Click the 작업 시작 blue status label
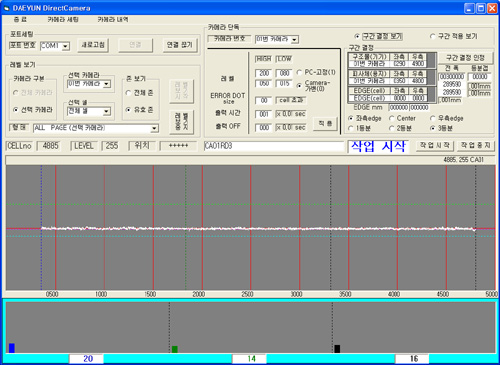This screenshot has height=365, width=500. click(x=378, y=146)
